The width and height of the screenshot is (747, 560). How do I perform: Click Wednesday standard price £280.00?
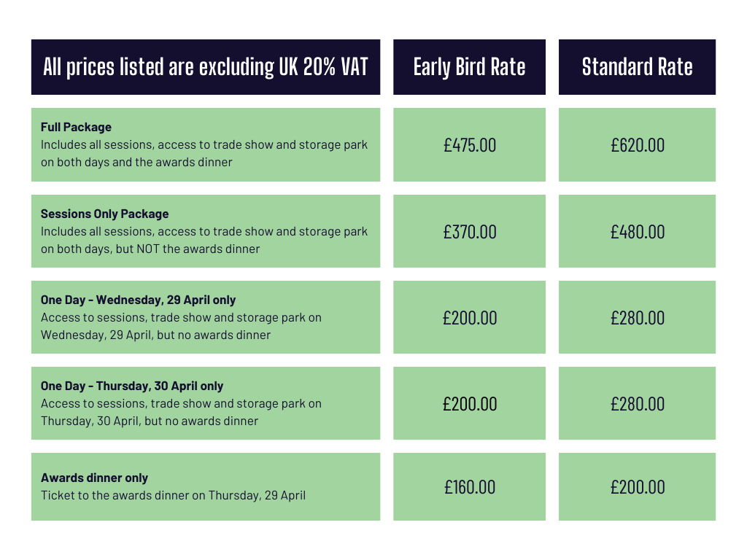pyautogui.click(x=637, y=318)
